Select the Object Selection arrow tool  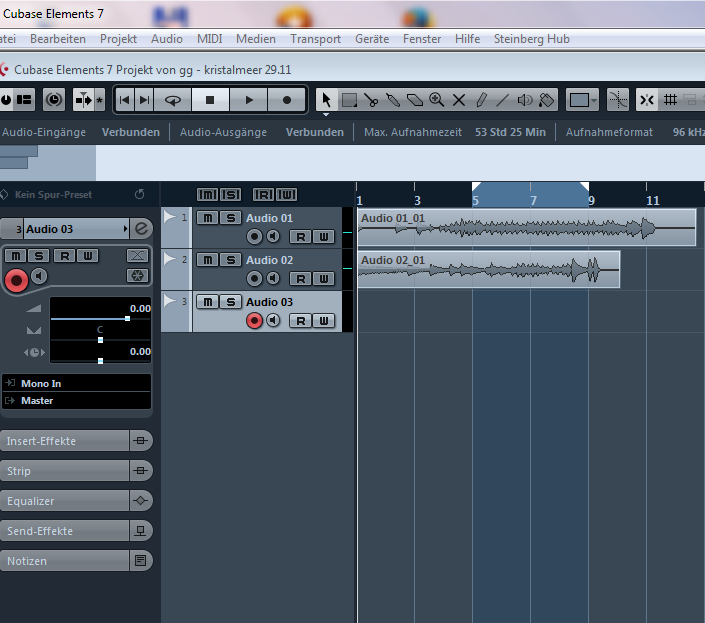(326, 100)
